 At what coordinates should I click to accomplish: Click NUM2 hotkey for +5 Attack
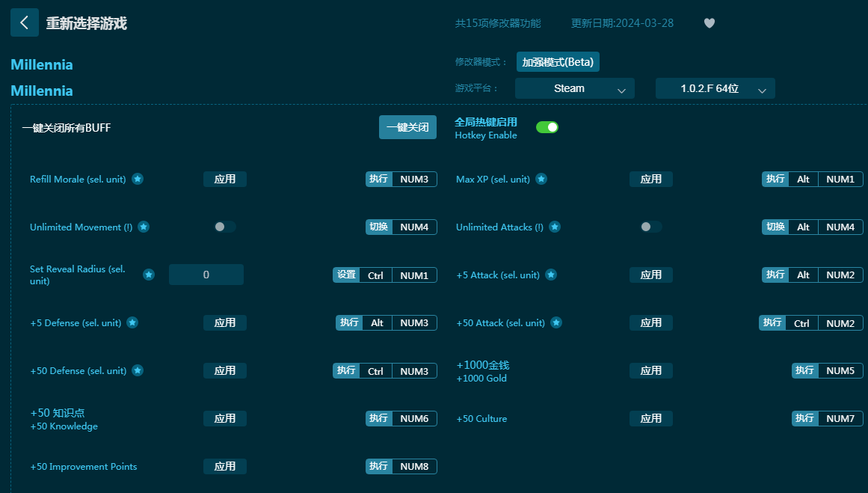point(840,275)
